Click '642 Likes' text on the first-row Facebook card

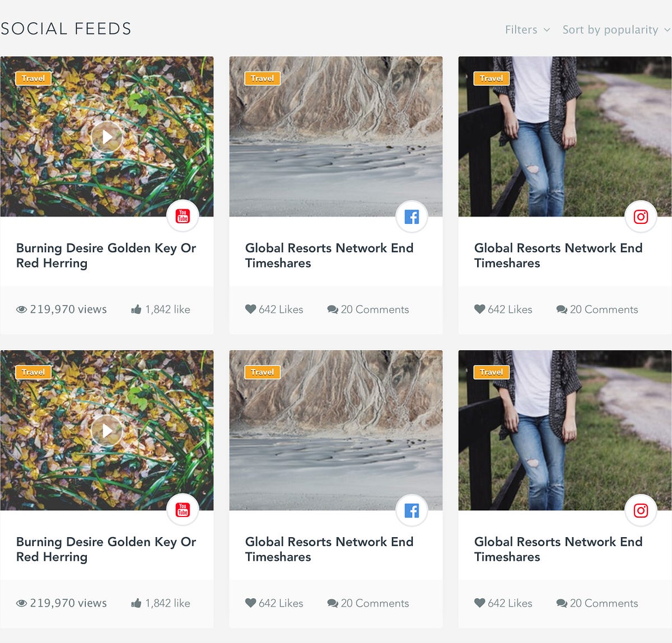pos(281,309)
